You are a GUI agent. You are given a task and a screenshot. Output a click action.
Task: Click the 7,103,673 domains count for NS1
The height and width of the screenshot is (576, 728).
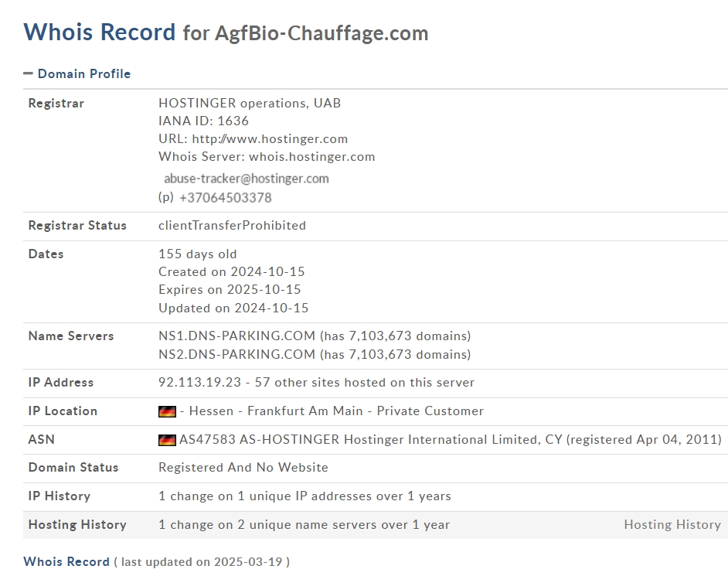(409, 336)
